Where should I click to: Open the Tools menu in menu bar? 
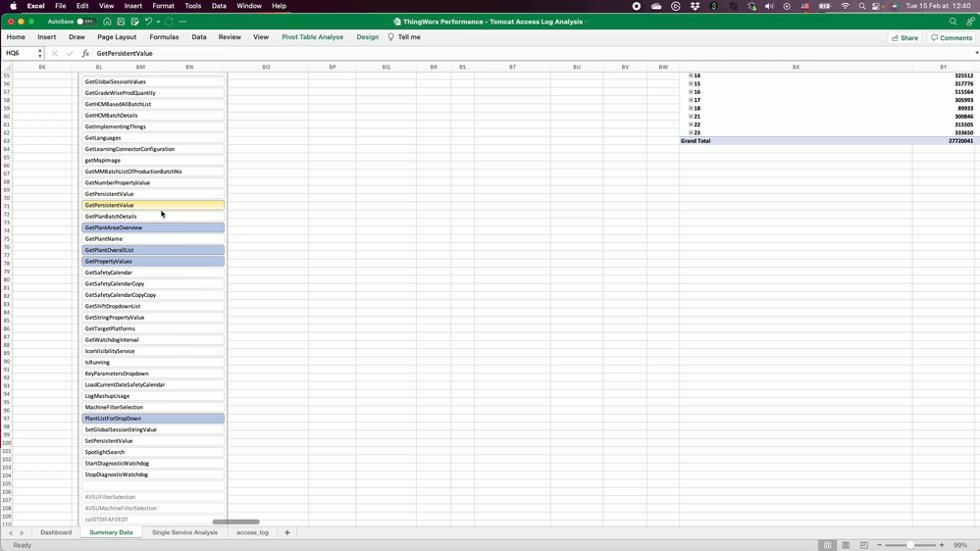pyautogui.click(x=192, y=6)
